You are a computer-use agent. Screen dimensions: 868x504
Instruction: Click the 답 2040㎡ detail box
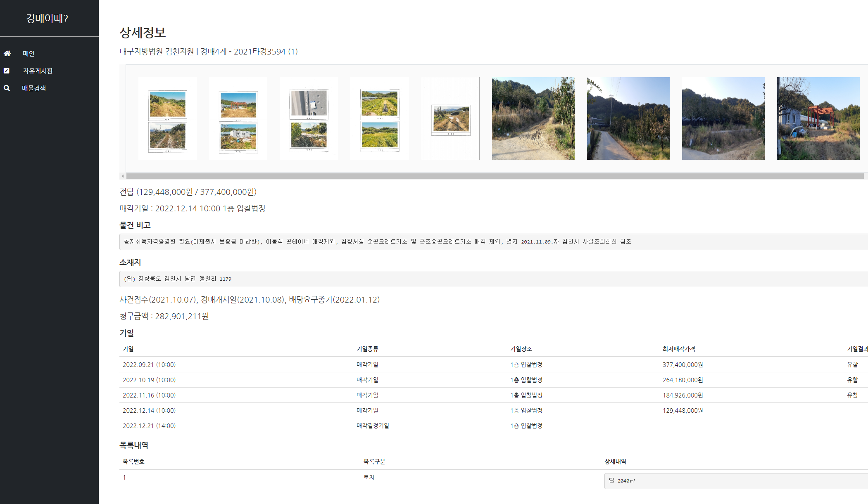[736, 481]
